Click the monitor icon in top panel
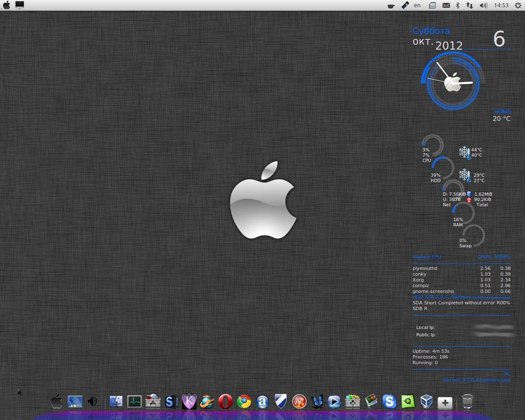The height and width of the screenshot is (420, 525). point(19,5)
